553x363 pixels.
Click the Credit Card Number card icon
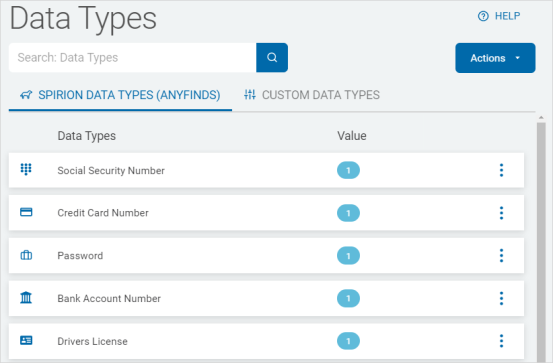tap(26, 212)
